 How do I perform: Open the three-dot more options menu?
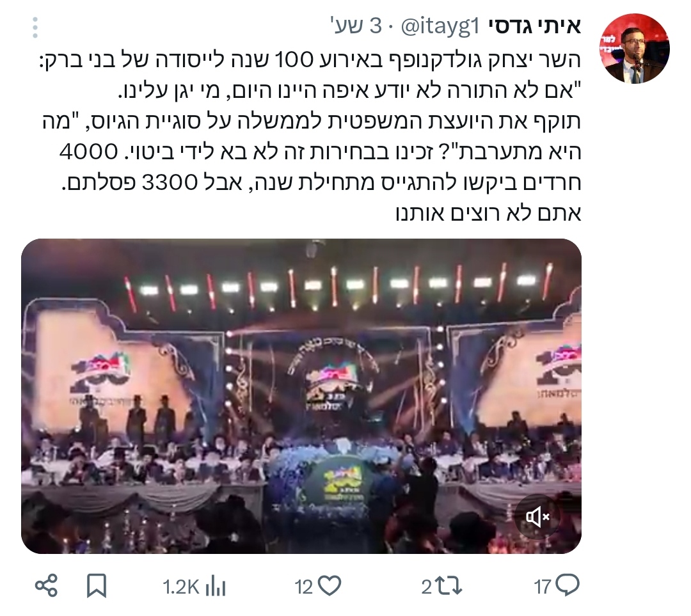point(35,28)
